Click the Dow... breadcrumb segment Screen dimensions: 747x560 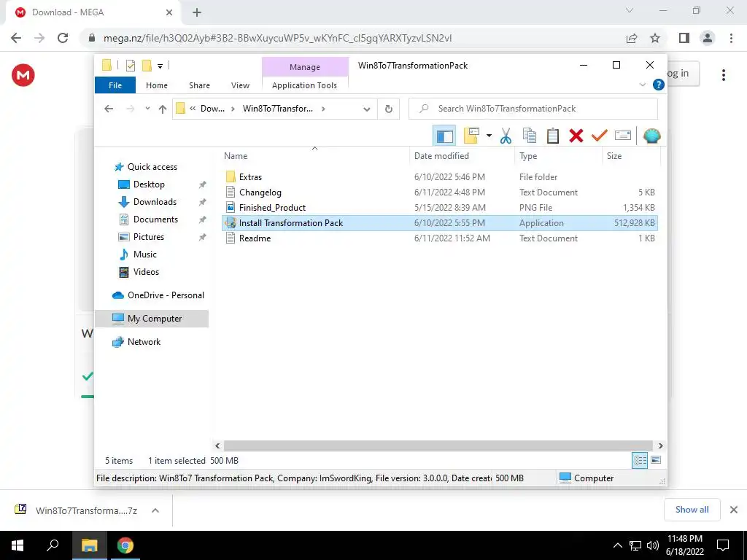pos(212,109)
